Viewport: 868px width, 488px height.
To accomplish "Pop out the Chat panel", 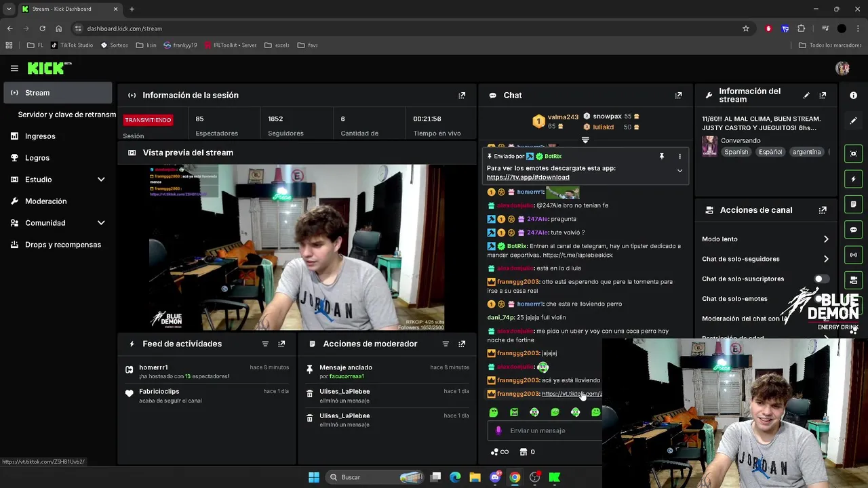I will click(x=678, y=96).
